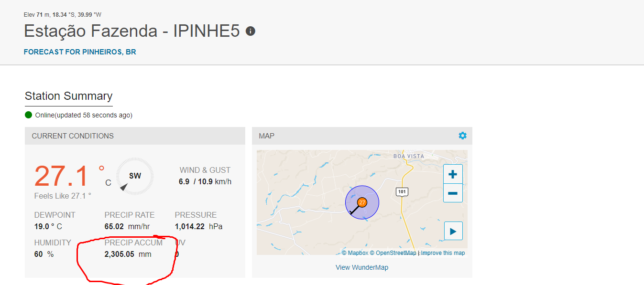The height and width of the screenshot is (285, 644).
Task: Select the Station Summary heading
Action: click(68, 96)
